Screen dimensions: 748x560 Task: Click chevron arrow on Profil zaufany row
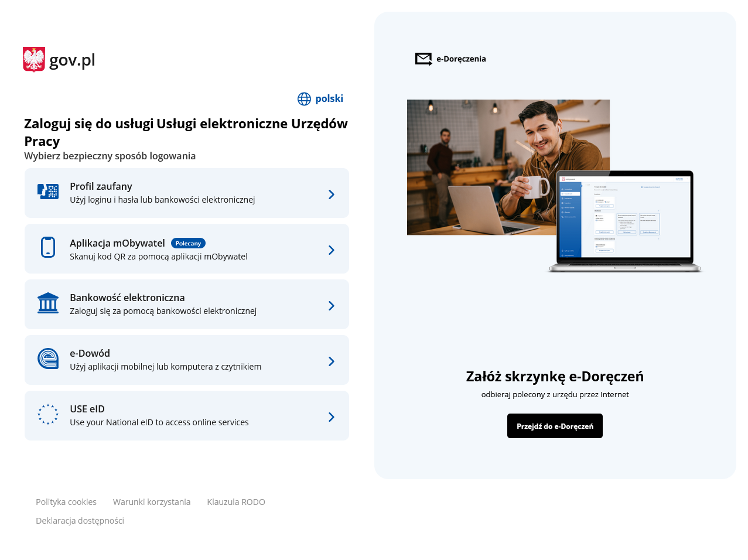pyautogui.click(x=332, y=194)
